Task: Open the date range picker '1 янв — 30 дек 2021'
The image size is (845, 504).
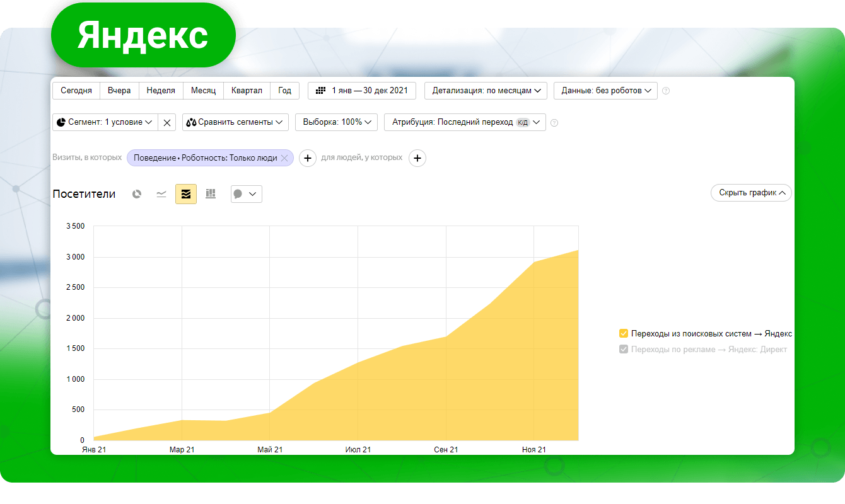Action: (x=362, y=91)
